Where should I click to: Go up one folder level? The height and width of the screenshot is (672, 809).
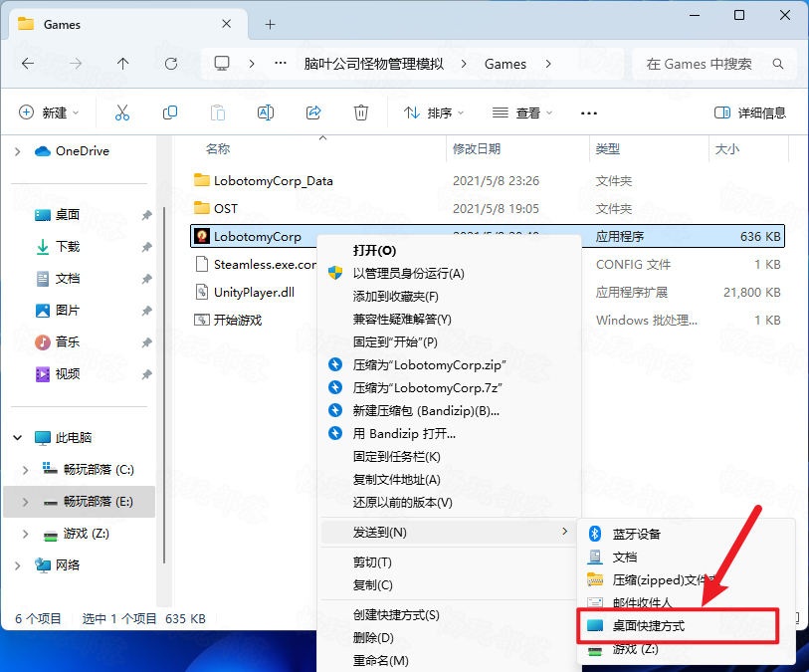pos(122,64)
